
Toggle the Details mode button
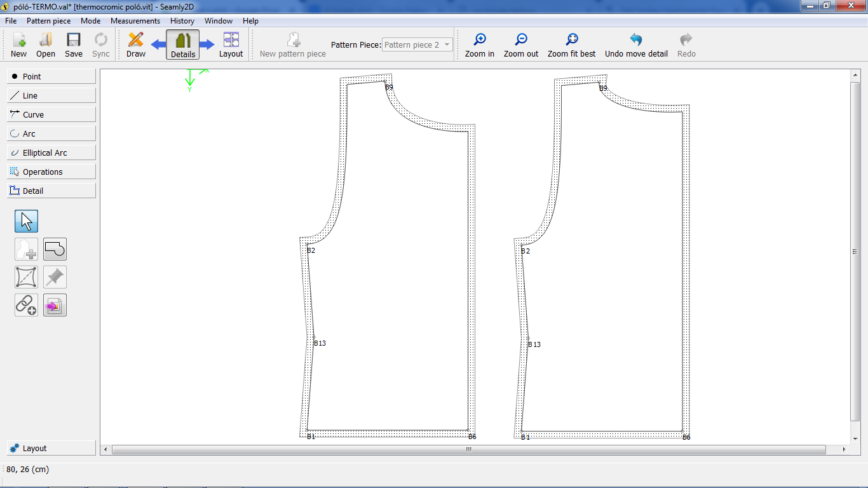tap(183, 45)
